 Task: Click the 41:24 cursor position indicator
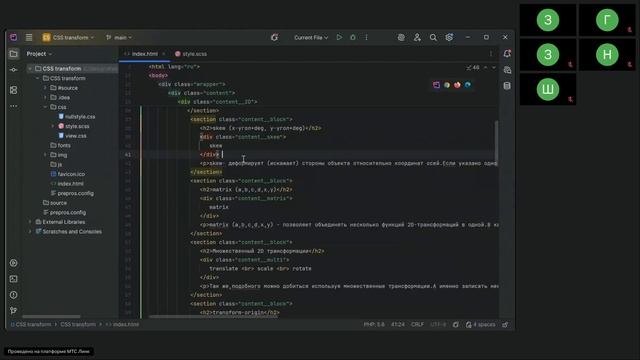(398, 324)
